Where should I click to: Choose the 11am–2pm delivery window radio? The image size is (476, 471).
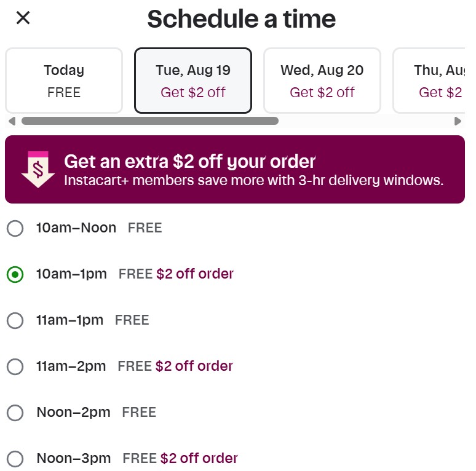[15, 366]
